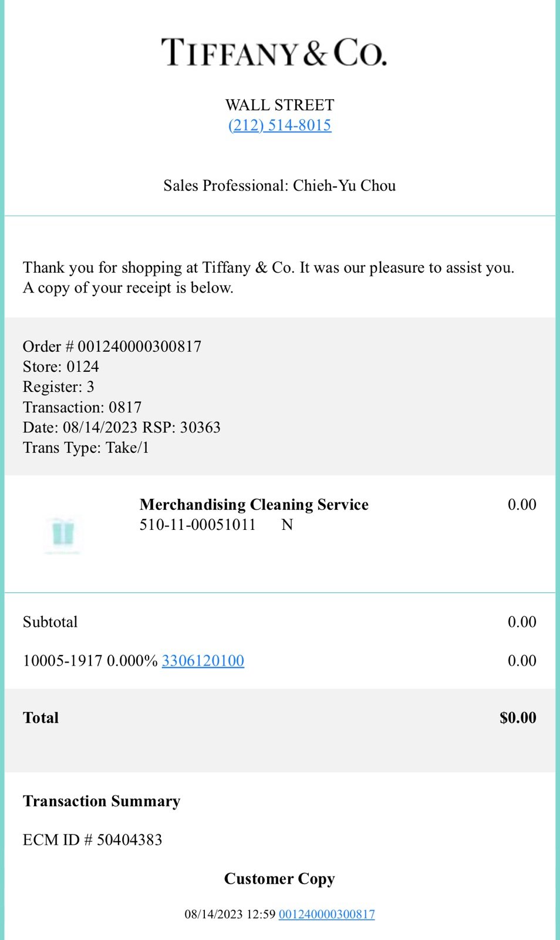
Task: Click the Trans Type: Take/1 line
Action: click(86, 448)
